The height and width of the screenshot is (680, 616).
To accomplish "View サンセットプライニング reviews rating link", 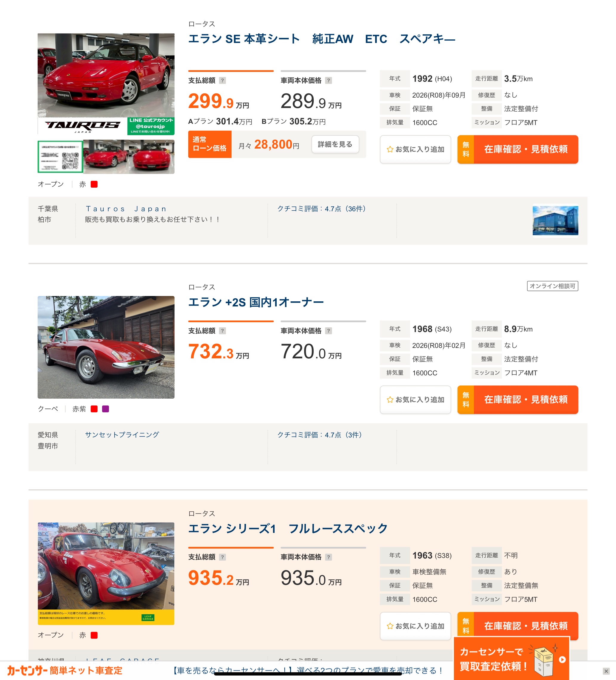I will pos(319,435).
